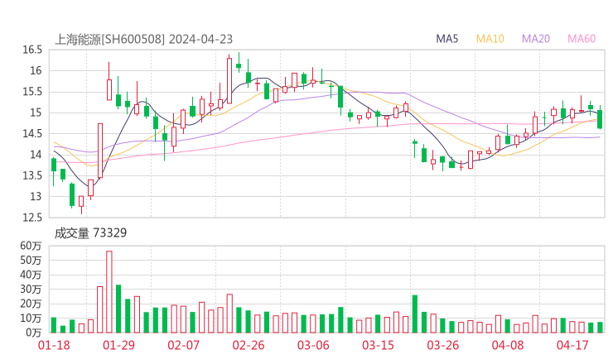This screenshot has width=613, height=364.
Task: Click the 03-06 date label
Action: (x=313, y=345)
